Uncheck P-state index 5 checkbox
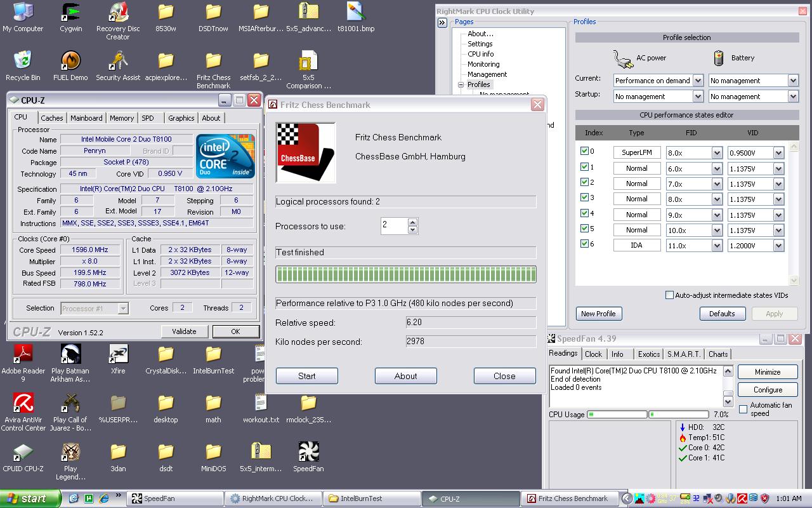Image resolution: width=812 pixels, height=508 pixels. coord(584,229)
